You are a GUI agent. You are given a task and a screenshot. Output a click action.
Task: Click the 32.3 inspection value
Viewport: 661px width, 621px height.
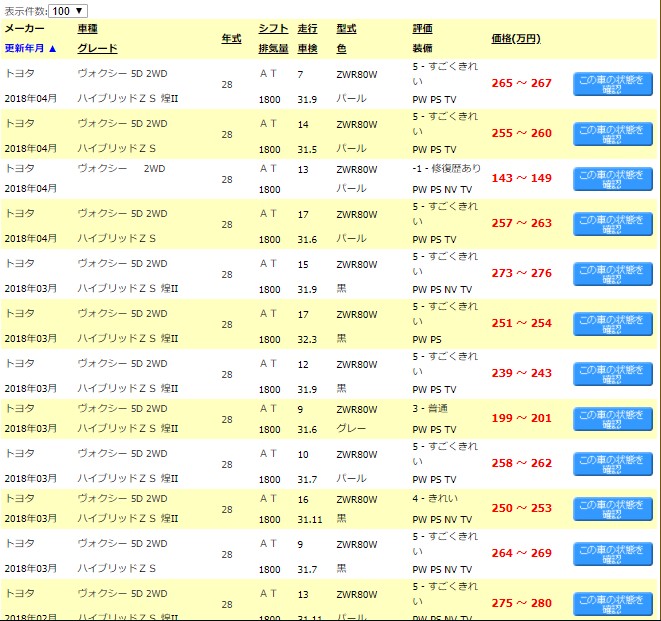(x=307, y=339)
